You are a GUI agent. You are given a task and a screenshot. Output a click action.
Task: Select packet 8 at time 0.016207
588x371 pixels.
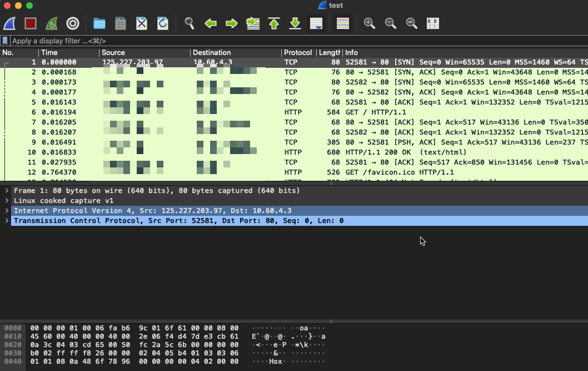coord(294,132)
